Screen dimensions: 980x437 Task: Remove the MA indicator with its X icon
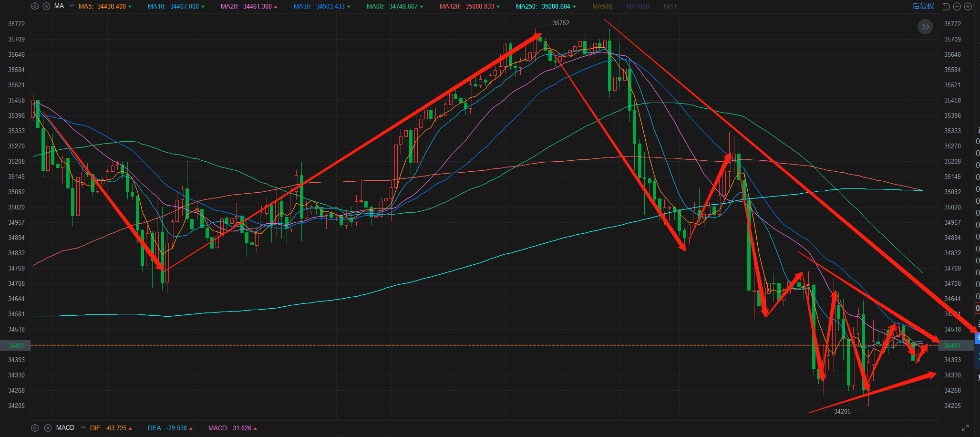point(46,6)
